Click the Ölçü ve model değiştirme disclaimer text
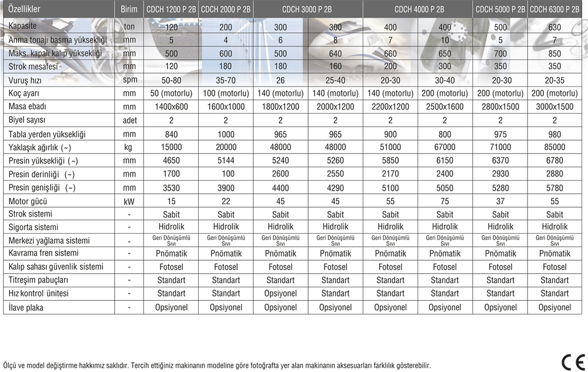This screenshot has height=372, width=588. (x=217, y=366)
